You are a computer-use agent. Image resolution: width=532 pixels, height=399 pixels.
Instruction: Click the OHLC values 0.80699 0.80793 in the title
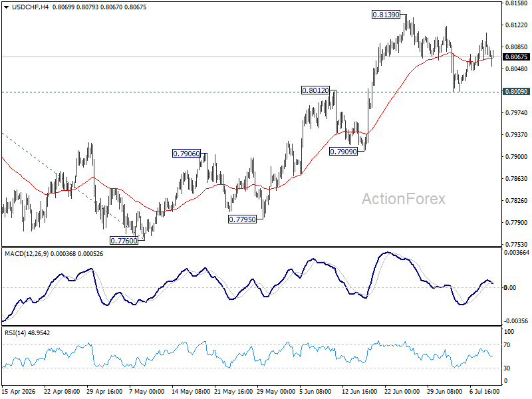(75, 7)
